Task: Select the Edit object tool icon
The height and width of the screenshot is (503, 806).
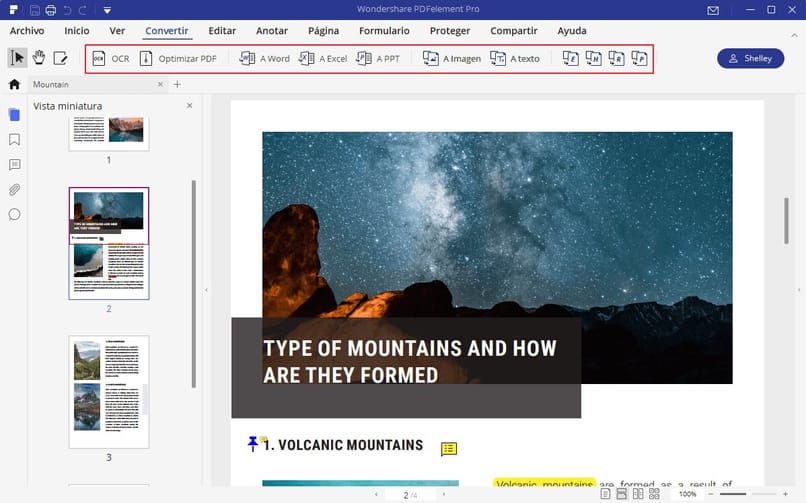Action: 61,58
